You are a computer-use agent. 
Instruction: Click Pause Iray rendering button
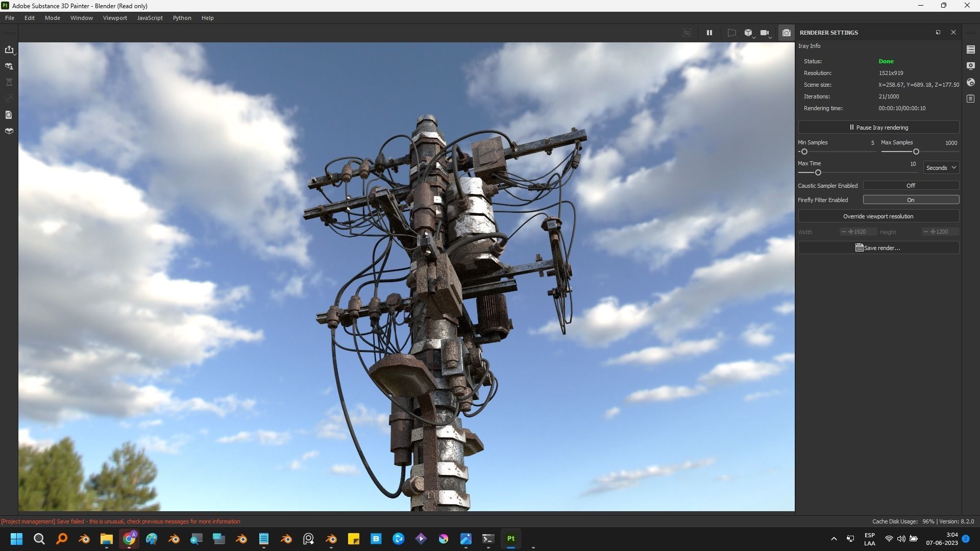[x=878, y=128]
